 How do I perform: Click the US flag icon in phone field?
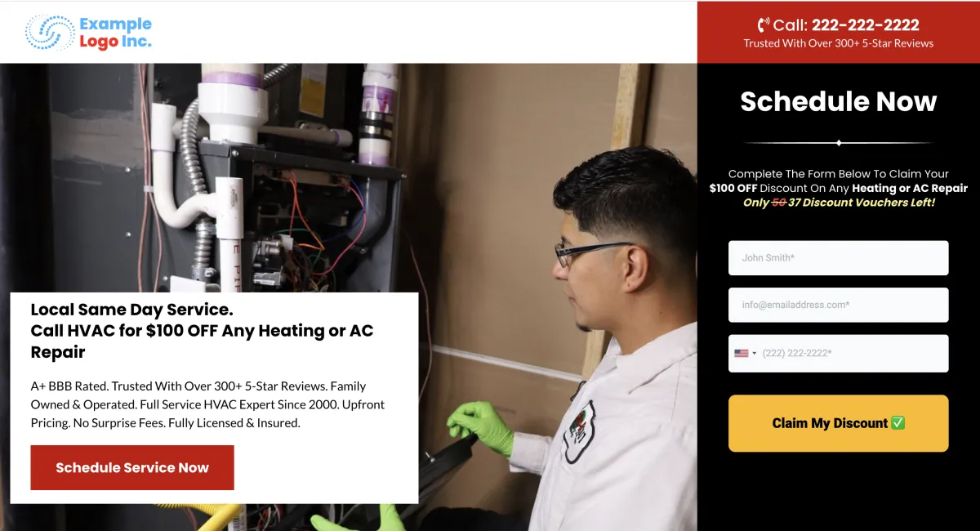(742, 354)
